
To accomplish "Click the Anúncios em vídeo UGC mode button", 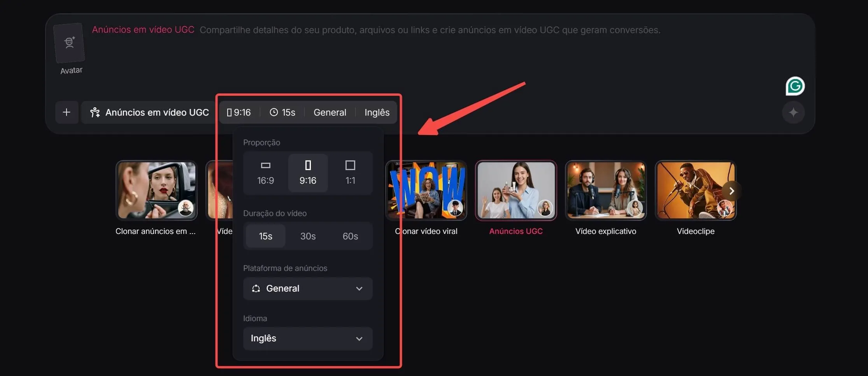I will [x=149, y=112].
